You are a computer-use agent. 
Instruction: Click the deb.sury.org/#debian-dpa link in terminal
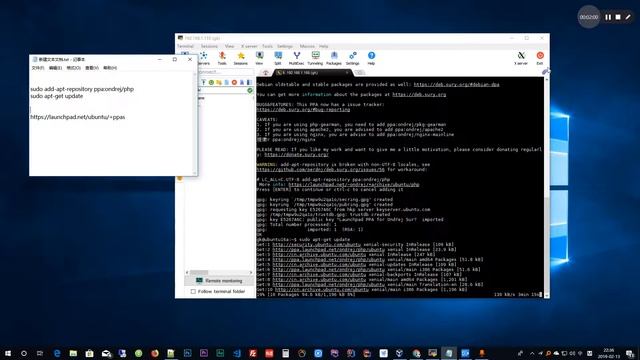tap(456, 84)
